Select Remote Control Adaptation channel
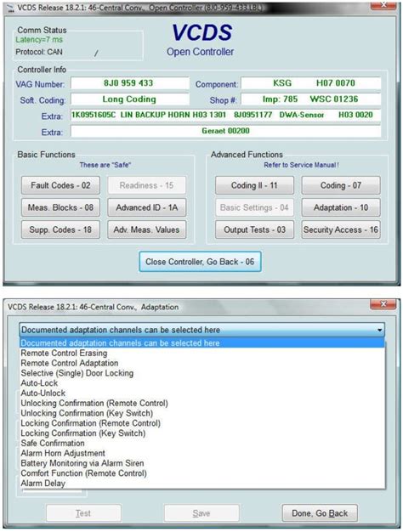 (x=202, y=363)
